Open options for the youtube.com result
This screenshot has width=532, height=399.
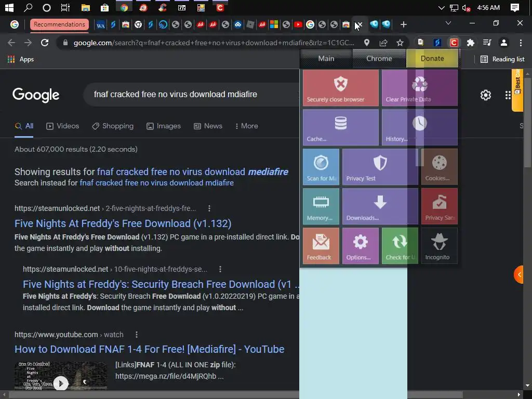tap(137, 335)
